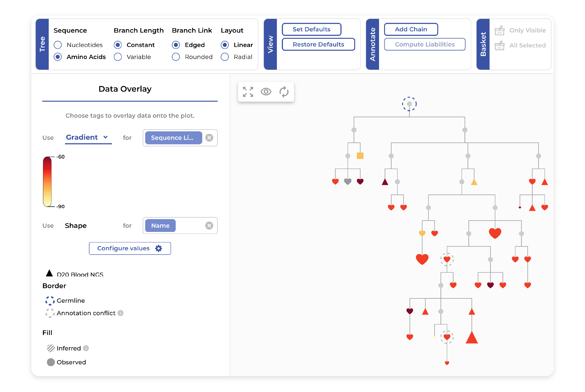Viewport: 585px width, 392px height.
Task: Click the Basket panel tab
Action: (x=483, y=44)
